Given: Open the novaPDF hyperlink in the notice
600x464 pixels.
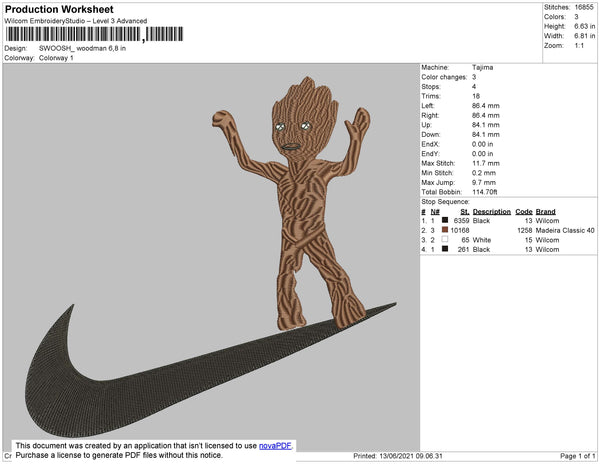Looking at the screenshot, I should coord(275,446).
